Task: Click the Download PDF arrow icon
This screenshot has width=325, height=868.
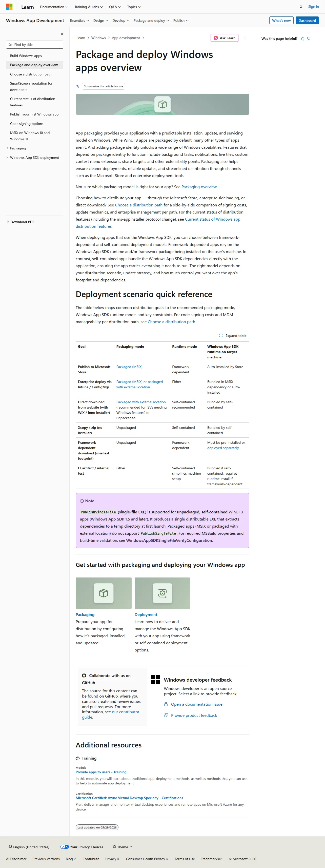Action: point(8,222)
